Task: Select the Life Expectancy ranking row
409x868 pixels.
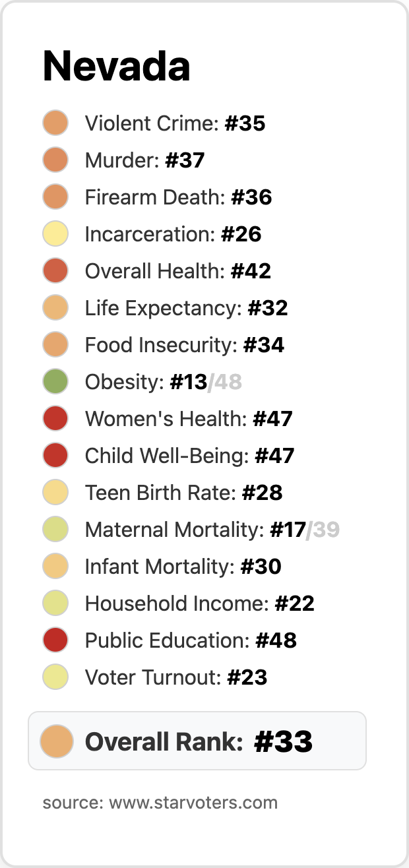Action: tap(186, 308)
